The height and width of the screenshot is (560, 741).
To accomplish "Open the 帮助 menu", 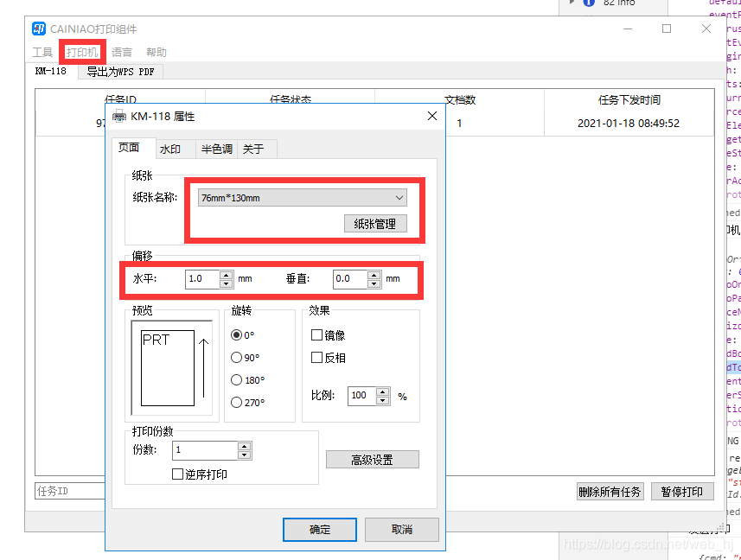I will tap(157, 53).
